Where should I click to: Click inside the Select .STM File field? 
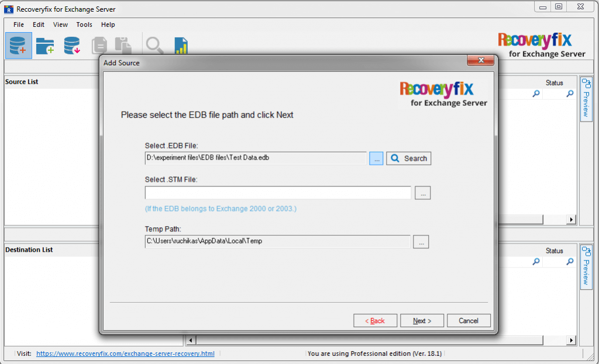(x=278, y=192)
